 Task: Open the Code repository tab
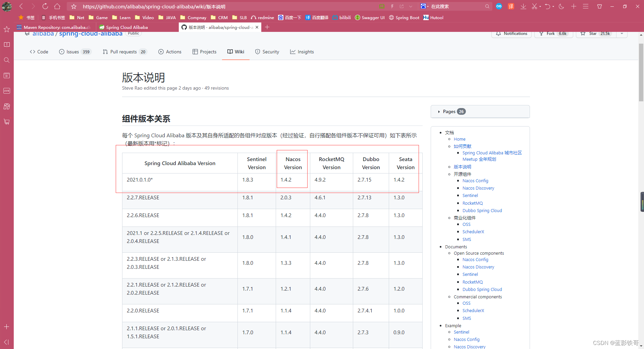pos(39,52)
